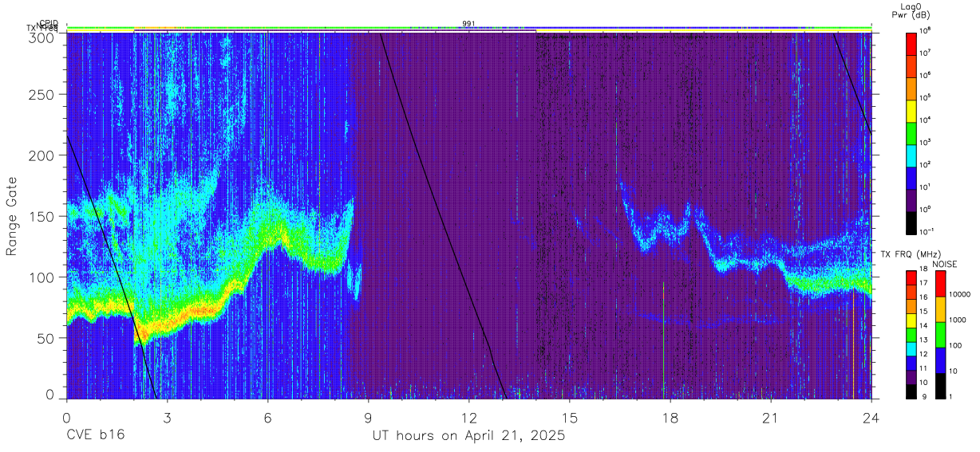The image size is (980, 452).
Task: Click the 'Range Gate' y-axis title
Action: point(12,216)
